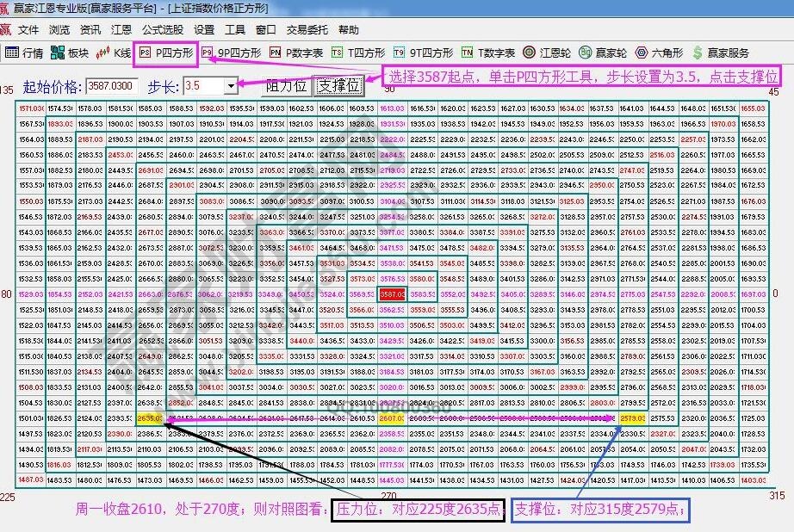Open the K线 candlestick chart tool

(x=115, y=53)
